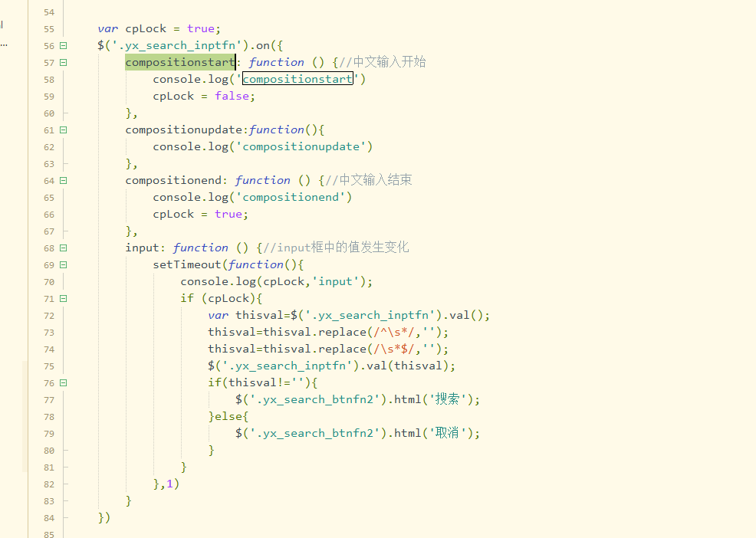Collapse the compositionupdate fold at line 61
The width and height of the screenshot is (756, 538).
(x=63, y=130)
